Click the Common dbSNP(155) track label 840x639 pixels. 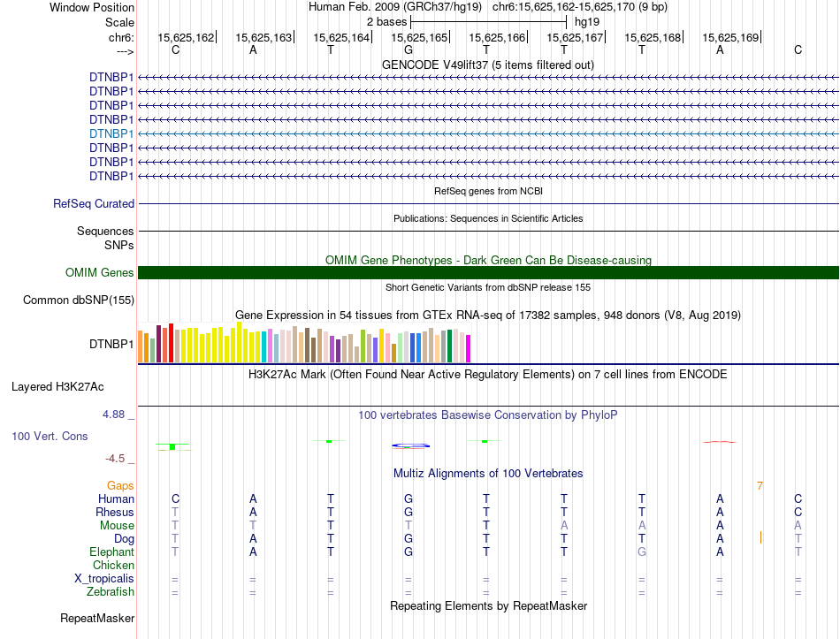[79, 300]
